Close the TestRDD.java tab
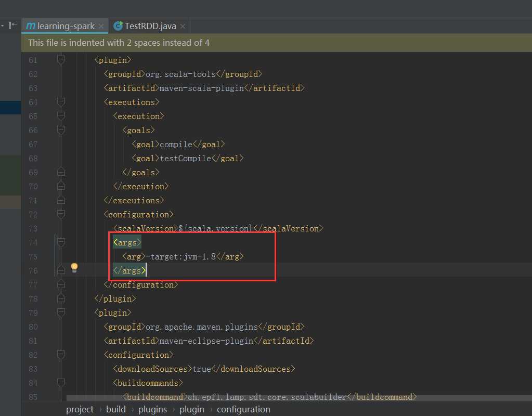Image resolution: width=532 pixels, height=416 pixels. tap(183, 26)
